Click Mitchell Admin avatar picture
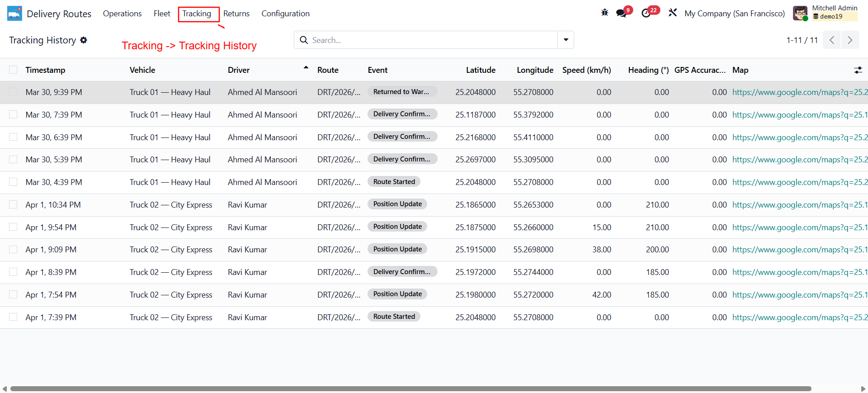 pos(800,13)
